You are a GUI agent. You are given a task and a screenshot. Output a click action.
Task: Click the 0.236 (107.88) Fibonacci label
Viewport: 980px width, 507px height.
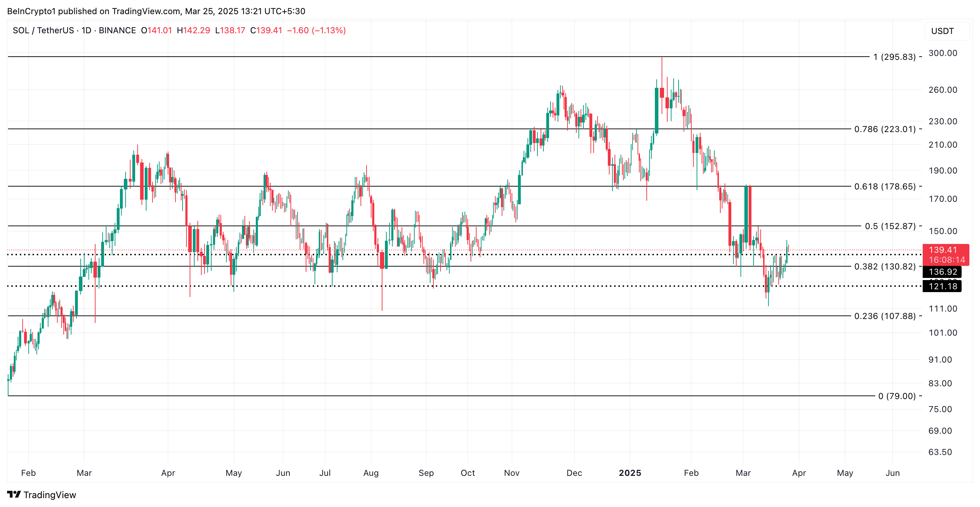(884, 316)
